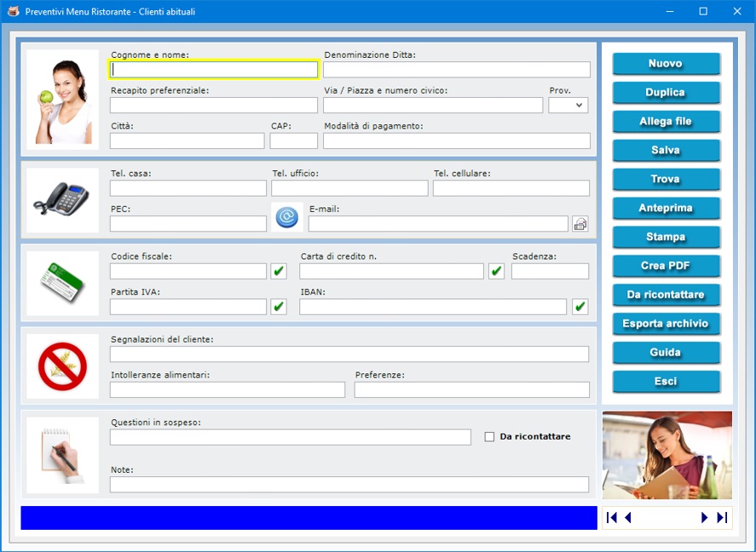This screenshot has width=756, height=552.
Task: Click the credit card number validation checkmark
Action: pyautogui.click(x=497, y=272)
